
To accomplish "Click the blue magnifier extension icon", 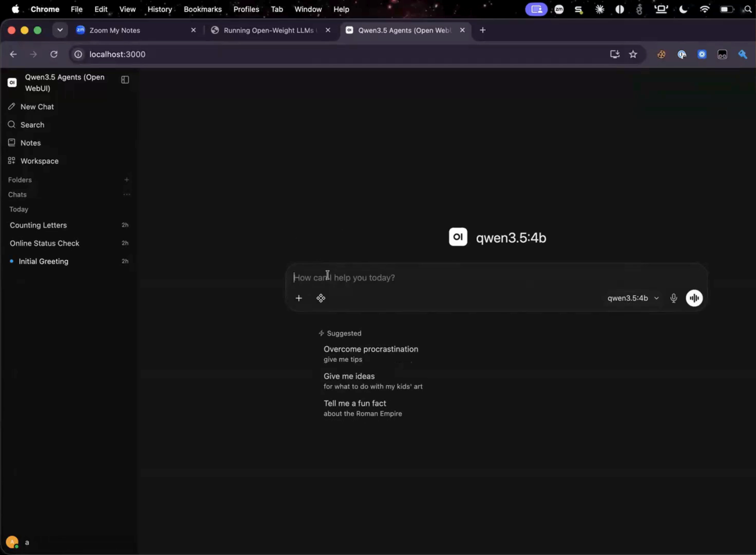I will tap(743, 54).
